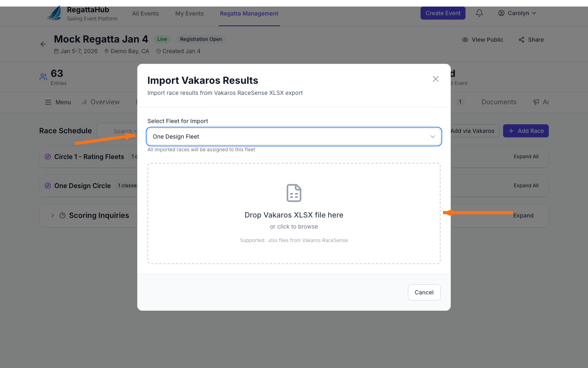588x368 pixels.
Task: Open the Carolyn user account menu
Action: (517, 13)
